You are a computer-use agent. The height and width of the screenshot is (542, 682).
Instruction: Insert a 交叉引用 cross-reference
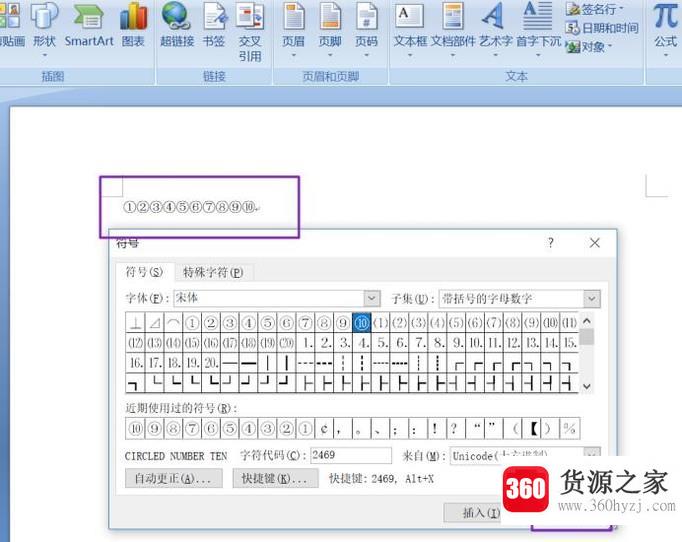249,32
